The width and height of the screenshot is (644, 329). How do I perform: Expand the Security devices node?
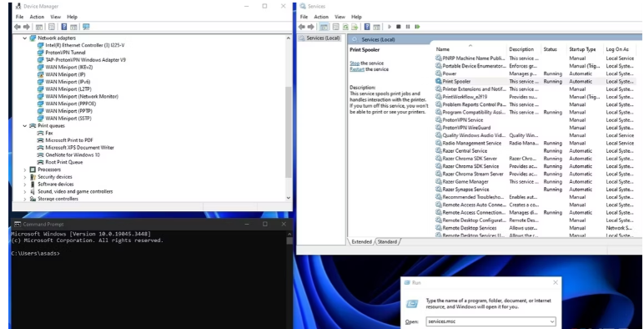pyautogui.click(x=25, y=177)
